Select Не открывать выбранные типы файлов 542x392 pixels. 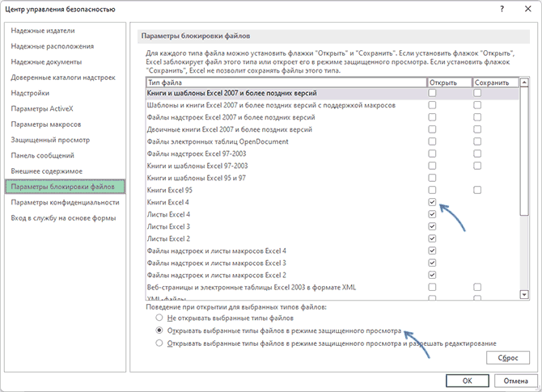point(159,318)
